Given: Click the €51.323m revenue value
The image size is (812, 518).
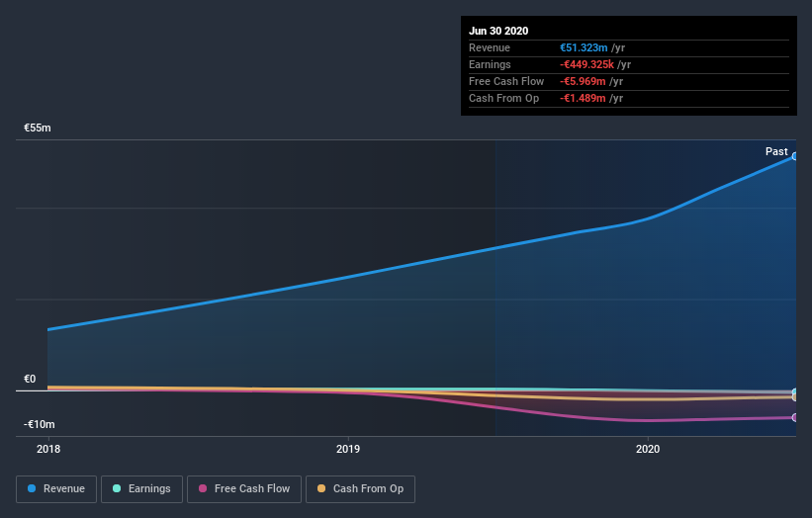Looking at the screenshot, I should pos(584,47).
